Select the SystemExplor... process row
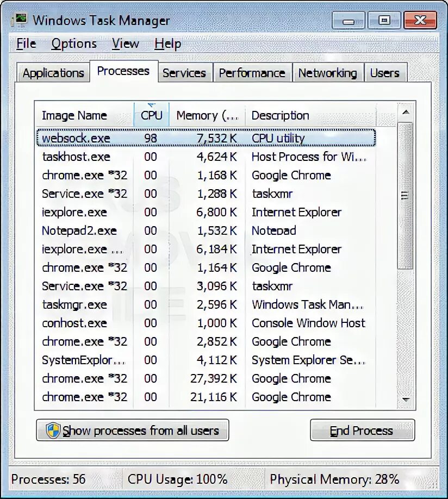This screenshot has height=499, width=448. click(x=206, y=360)
